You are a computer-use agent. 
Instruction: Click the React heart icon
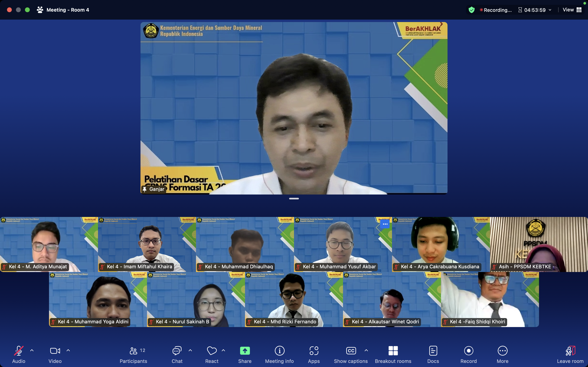pos(212,351)
